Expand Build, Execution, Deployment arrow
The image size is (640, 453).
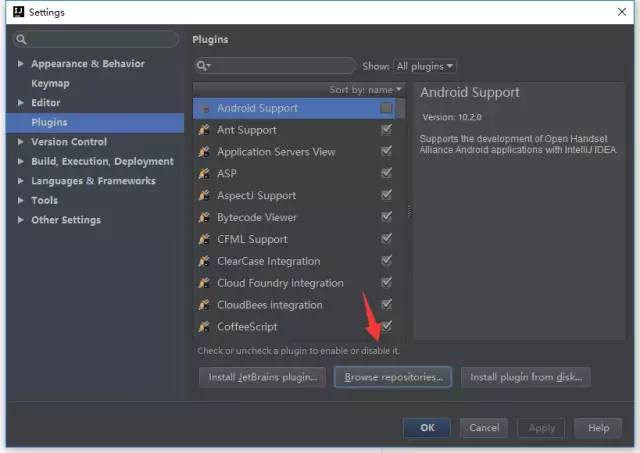click(x=20, y=161)
